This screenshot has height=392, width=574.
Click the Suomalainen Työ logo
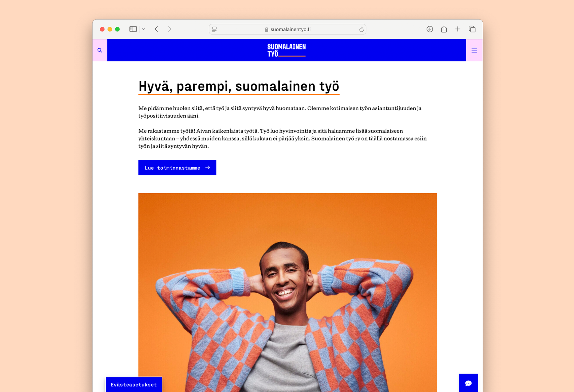pyautogui.click(x=286, y=50)
